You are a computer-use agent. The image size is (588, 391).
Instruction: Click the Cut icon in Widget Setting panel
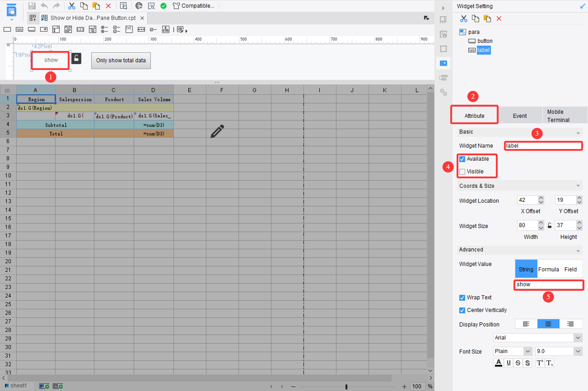pos(463,19)
